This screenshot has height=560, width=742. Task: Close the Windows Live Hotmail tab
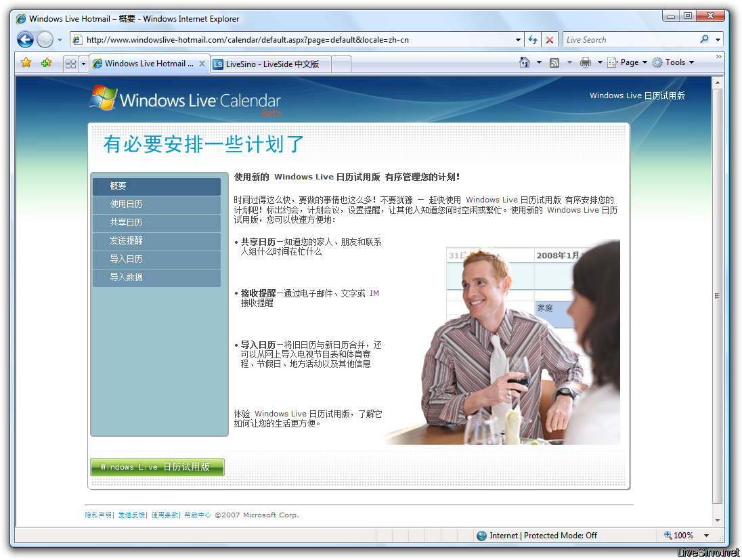click(202, 64)
